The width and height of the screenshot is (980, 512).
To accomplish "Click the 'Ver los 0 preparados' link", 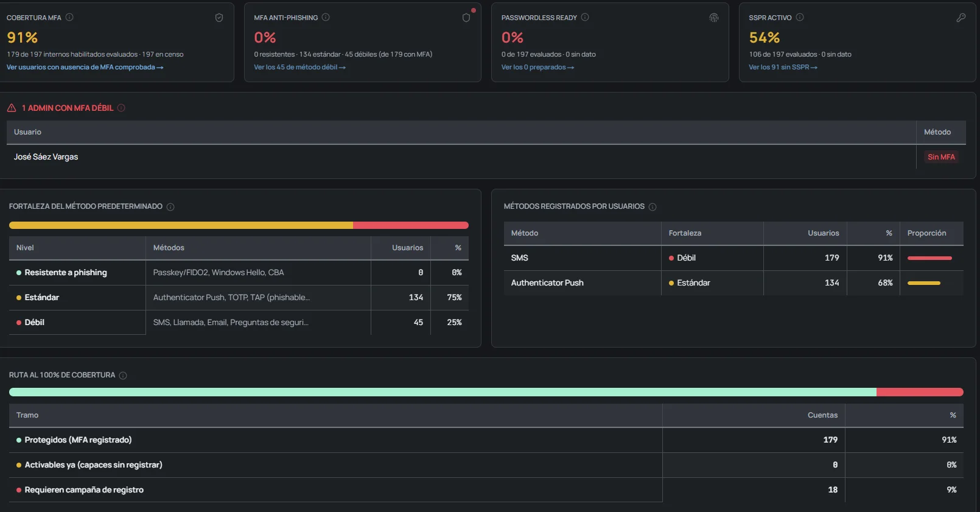I will click(x=537, y=68).
